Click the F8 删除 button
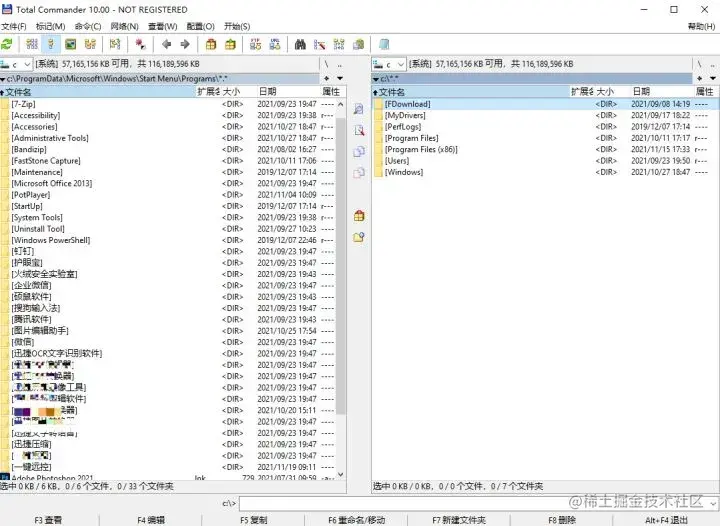The image size is (720, 526). [562, 520]
